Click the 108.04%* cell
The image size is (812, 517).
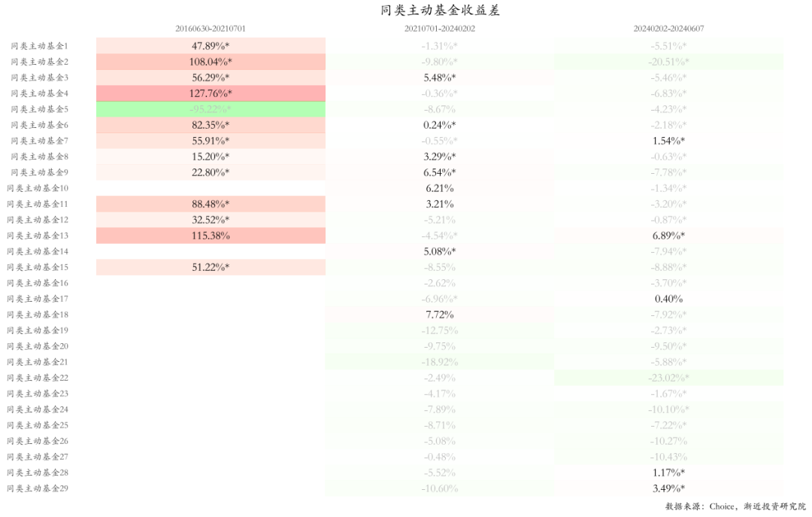(211, 62)
